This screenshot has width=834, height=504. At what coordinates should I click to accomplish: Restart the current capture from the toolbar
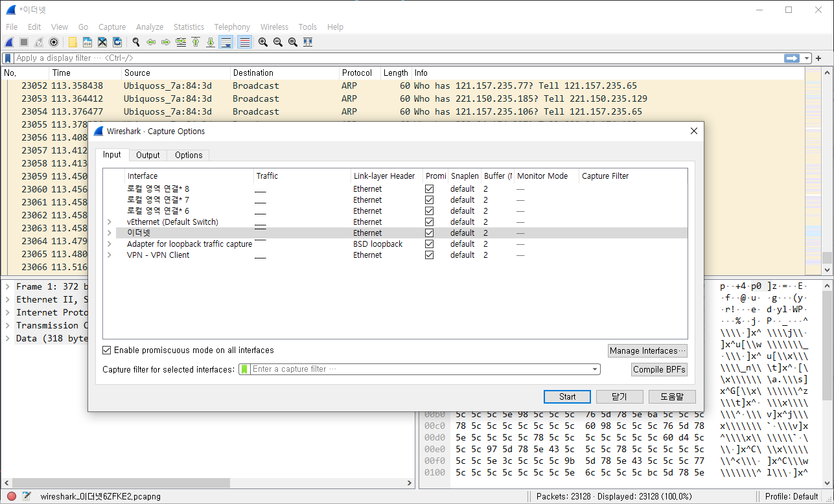coord(39,42)
